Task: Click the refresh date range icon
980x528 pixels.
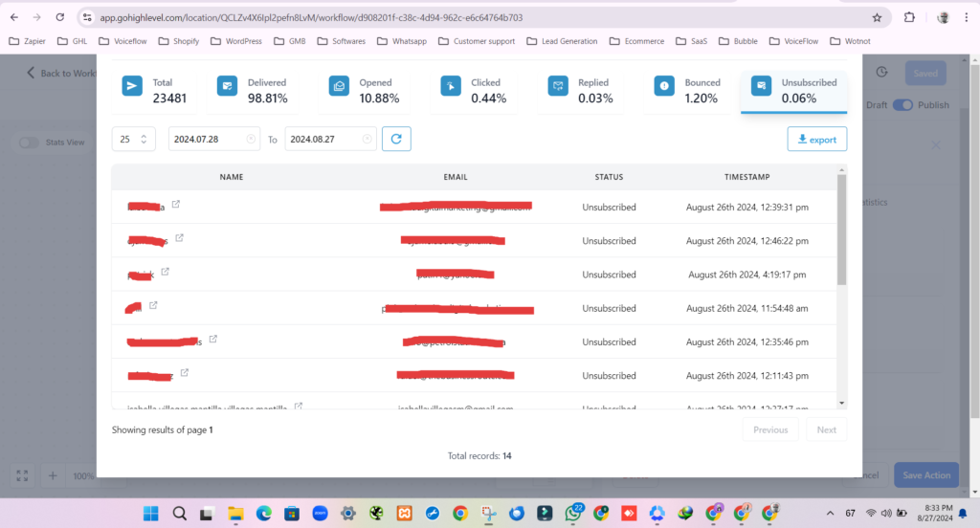Action: click(x=396, y=139)
